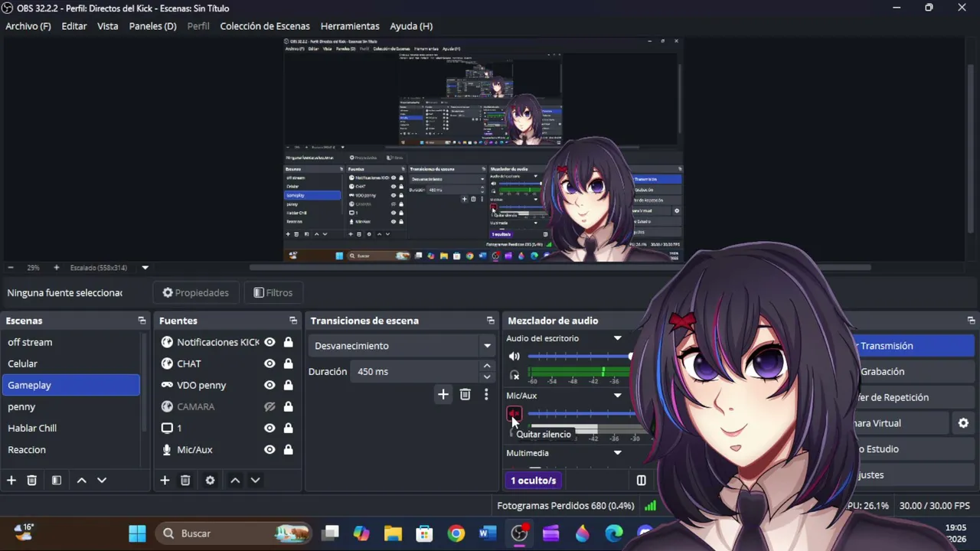This screenshot has width=980, height=551.
Task: Select the Hablar Chill scene
Action: point(71,428)
